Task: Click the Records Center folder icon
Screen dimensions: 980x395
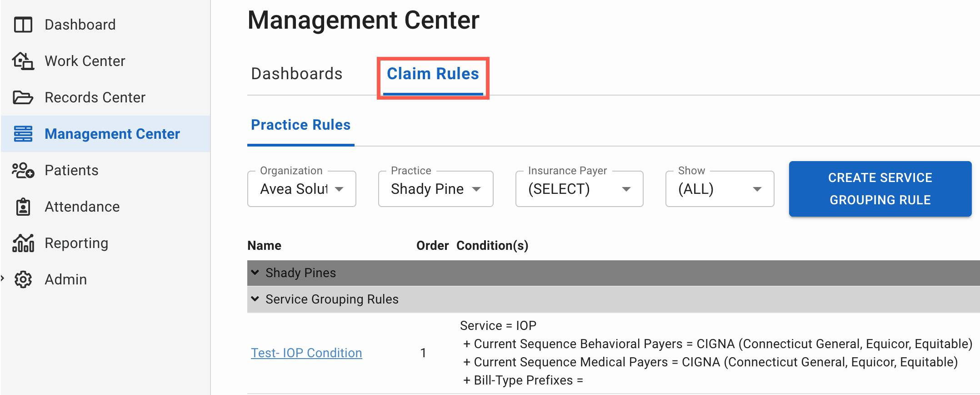Action: point(23,97)
